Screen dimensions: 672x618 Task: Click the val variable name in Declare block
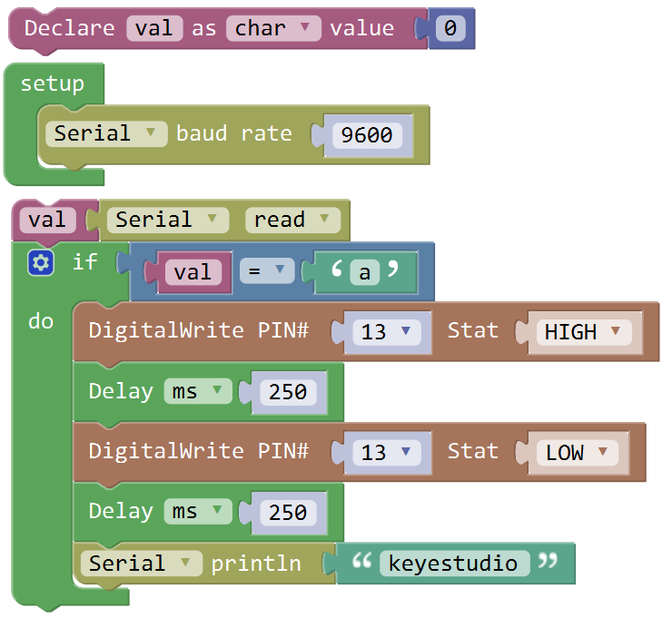[x=153, y=29]
